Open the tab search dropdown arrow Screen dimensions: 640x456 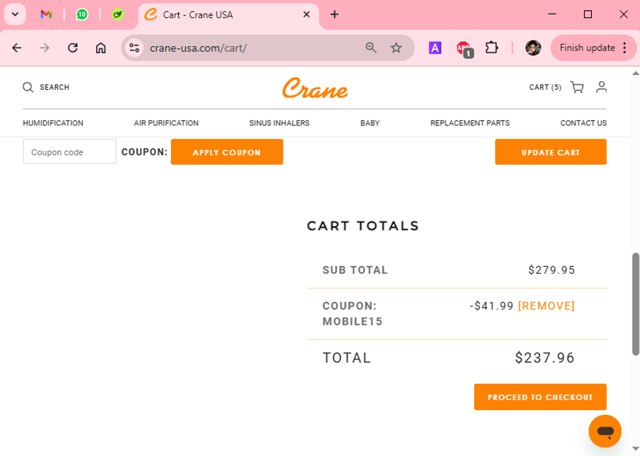tap(15, 14)
